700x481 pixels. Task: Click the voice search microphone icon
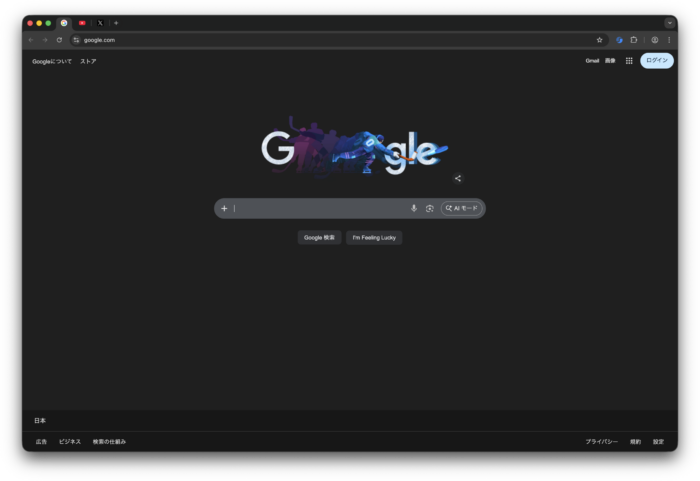pyautogui.click(x=414, y=208)
